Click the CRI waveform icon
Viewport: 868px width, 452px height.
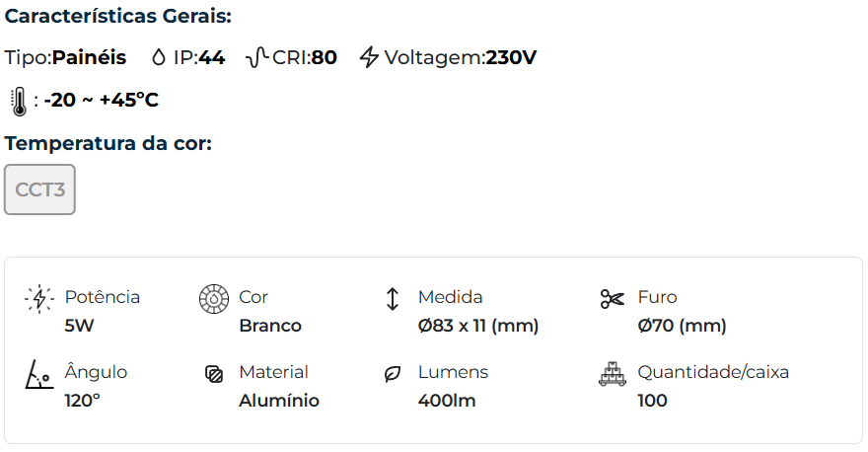(256, 57)
